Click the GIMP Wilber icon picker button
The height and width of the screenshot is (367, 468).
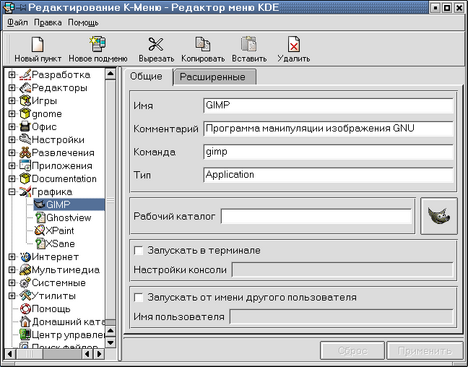[439, 216]
